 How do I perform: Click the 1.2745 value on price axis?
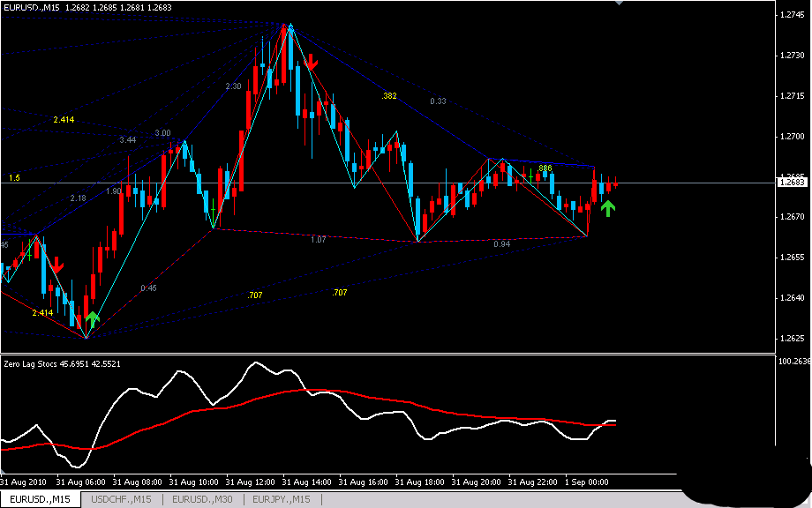pos(791,15)
